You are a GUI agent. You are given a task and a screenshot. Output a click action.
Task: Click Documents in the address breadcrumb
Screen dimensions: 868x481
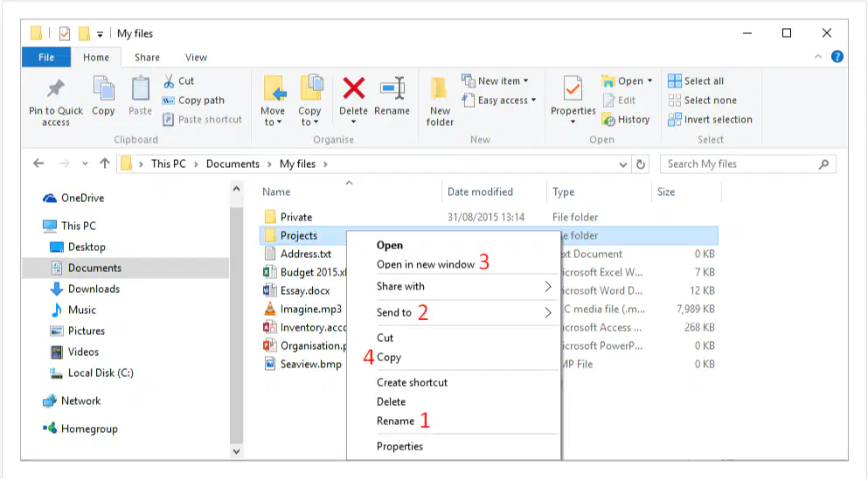[x=233, y=164]
